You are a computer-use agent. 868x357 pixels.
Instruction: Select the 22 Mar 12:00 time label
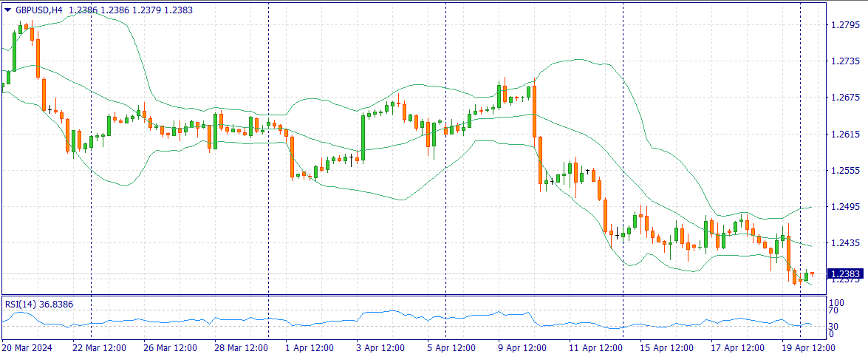pos(100,347)
